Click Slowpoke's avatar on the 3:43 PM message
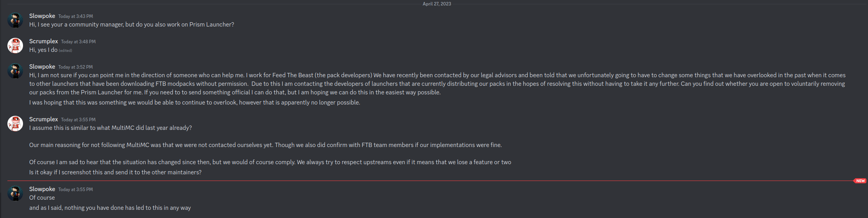868x218 pixels. click(x=15, y=20)
